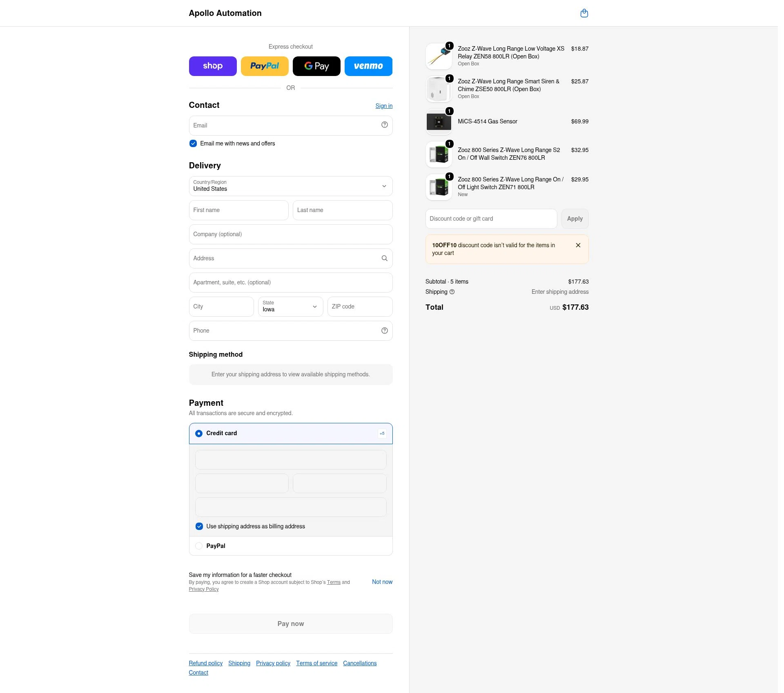784x693 pixels.
Task: Click the Sign in link
Action: pos(384,106)
